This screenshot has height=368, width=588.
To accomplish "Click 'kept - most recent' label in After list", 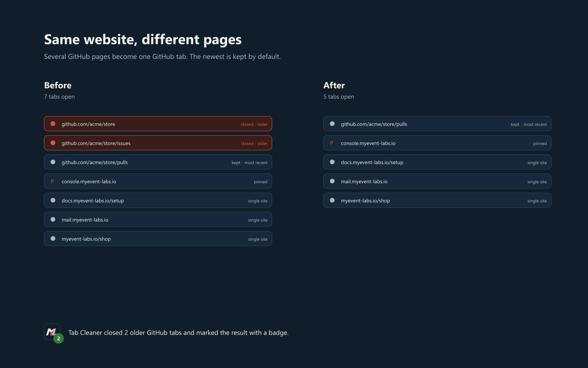I will point(529,124).
